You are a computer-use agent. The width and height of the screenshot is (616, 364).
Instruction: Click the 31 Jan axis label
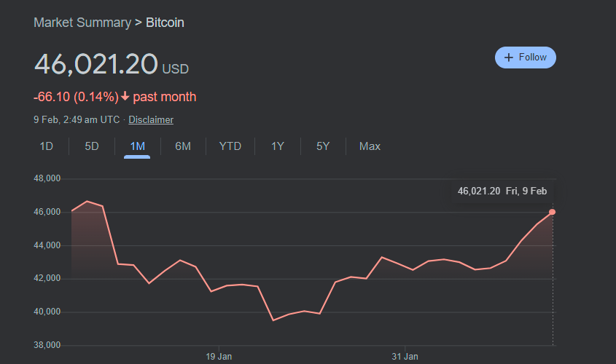pos(405,357)
